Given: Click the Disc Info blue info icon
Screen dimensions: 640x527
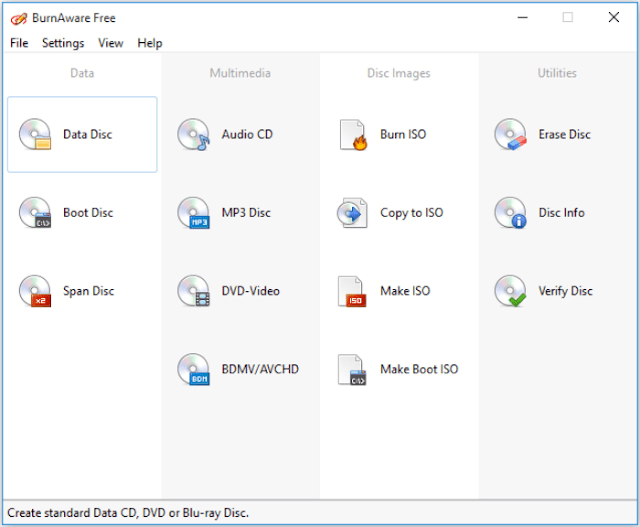Looking at the screenshot, I should coord(511,213).
